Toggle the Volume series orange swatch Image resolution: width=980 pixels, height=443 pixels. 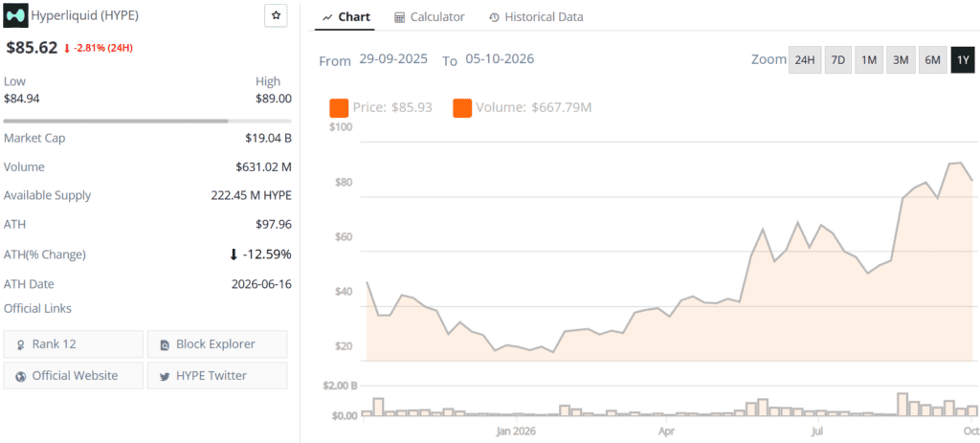(x=462, y=107)
